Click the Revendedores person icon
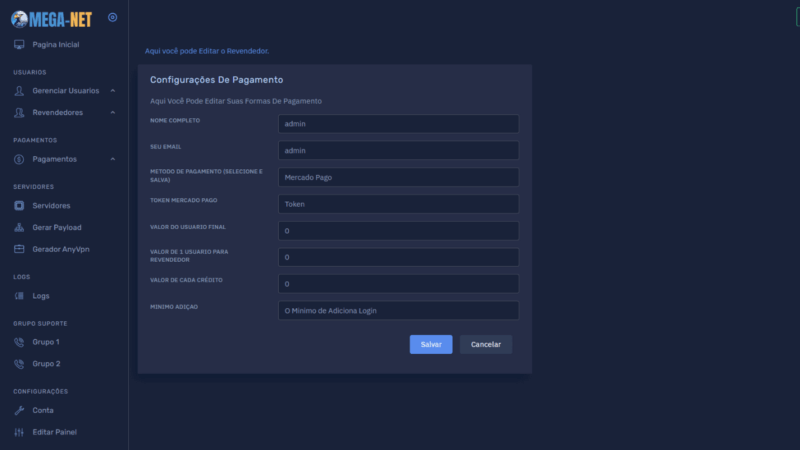The width and height of the screenshot is (800, 450). point(19,113)
